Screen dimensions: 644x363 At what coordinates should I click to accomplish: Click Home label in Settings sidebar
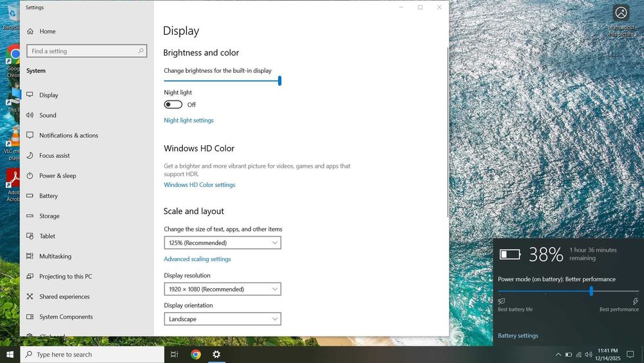47,31
